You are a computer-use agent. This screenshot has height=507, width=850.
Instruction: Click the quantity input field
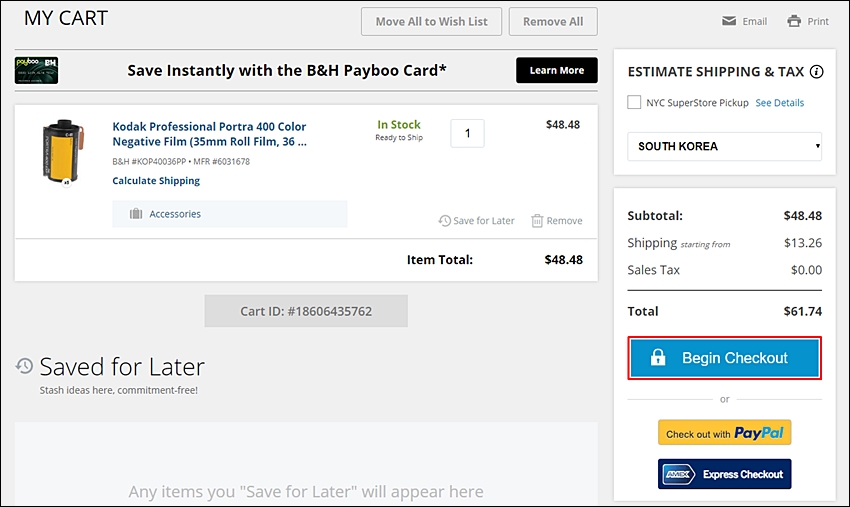[x=467, y=133]
